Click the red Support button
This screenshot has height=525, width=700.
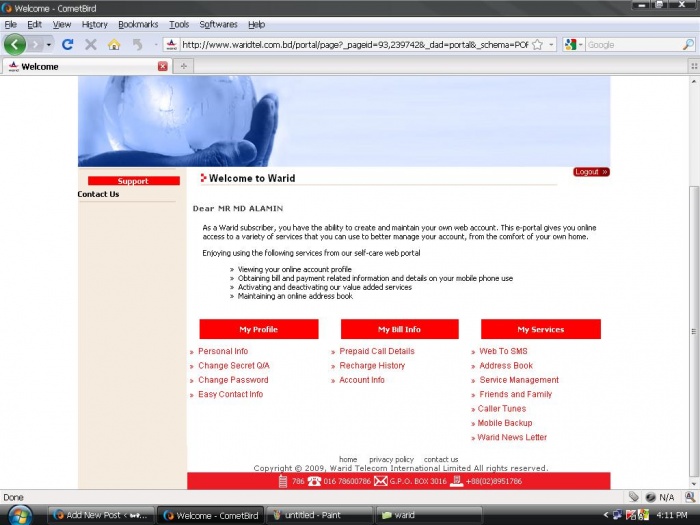[x=133, y=181]
